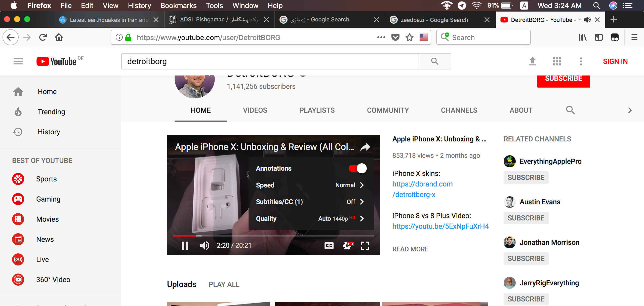Open the Speed Normal submenu

[x=311, y=185]
